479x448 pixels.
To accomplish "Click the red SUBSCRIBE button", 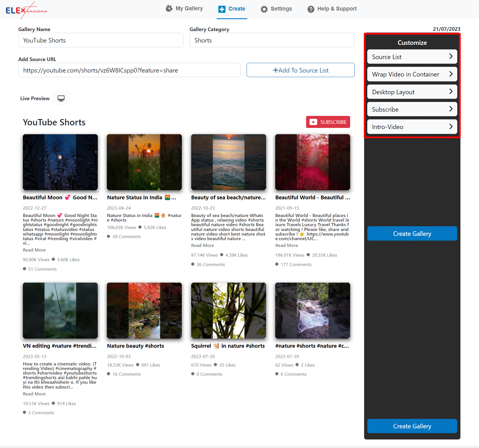I will pyautogui.click(x=328, y=122).
